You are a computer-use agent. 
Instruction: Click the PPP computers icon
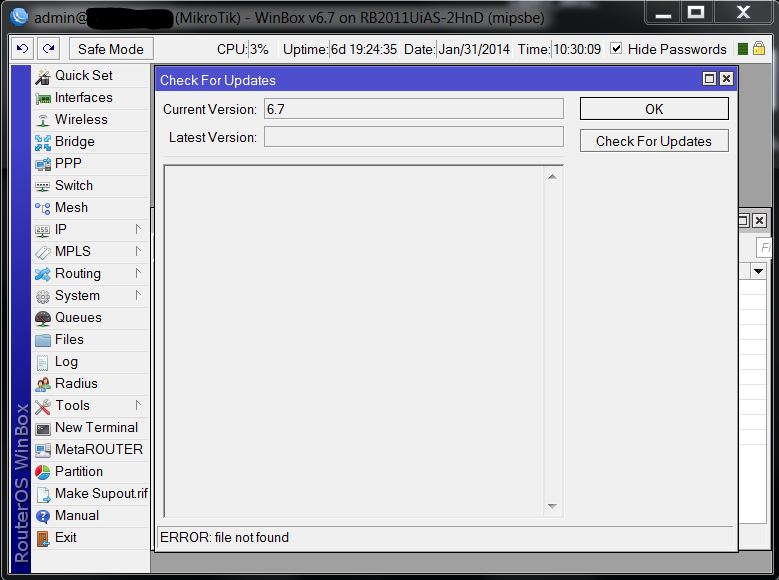(x=43, y=164)
